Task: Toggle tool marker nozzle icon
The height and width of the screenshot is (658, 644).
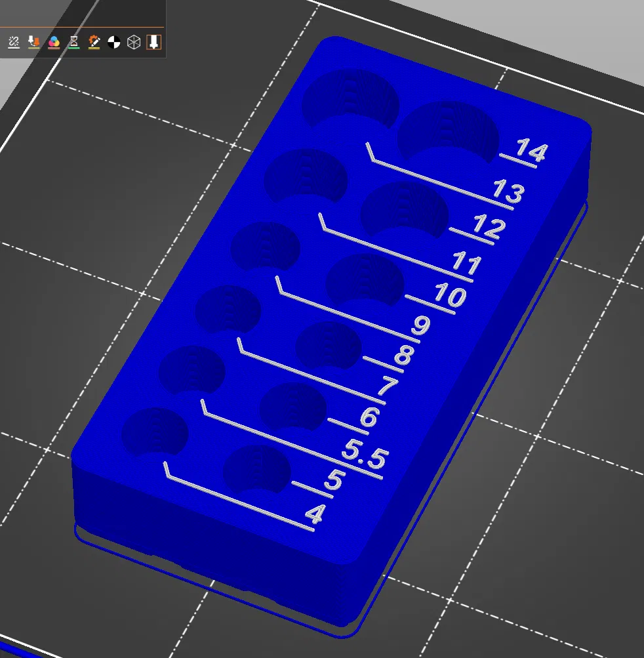Action: point(154,42)
